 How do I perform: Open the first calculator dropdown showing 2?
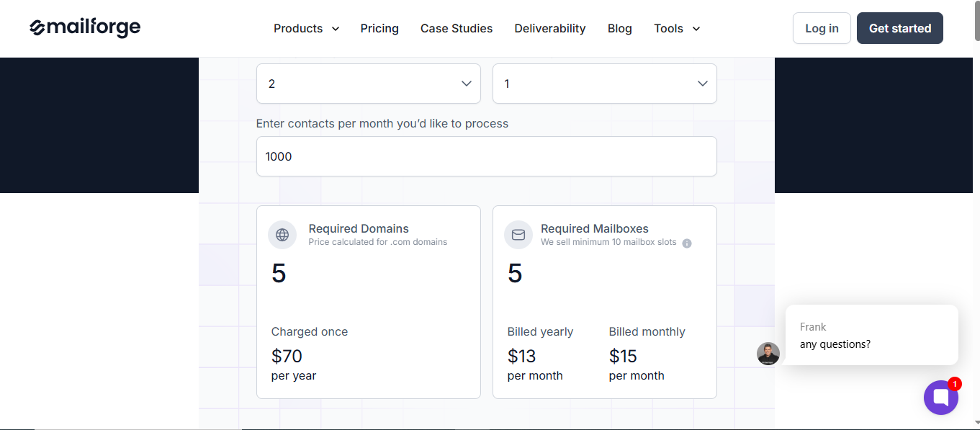click(368, 84)
